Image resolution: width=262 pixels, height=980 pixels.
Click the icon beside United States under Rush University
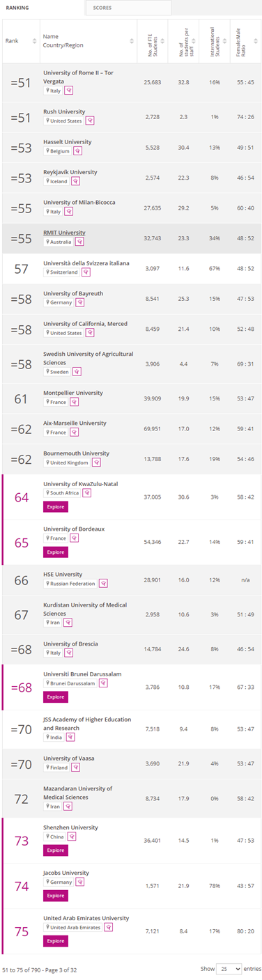[90, 120]
